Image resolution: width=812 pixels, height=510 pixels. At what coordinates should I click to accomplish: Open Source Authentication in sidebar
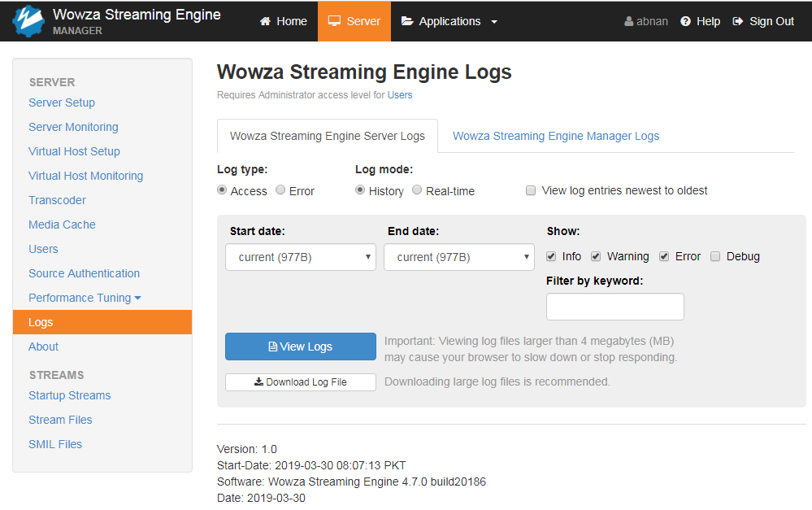click(84, 273)
